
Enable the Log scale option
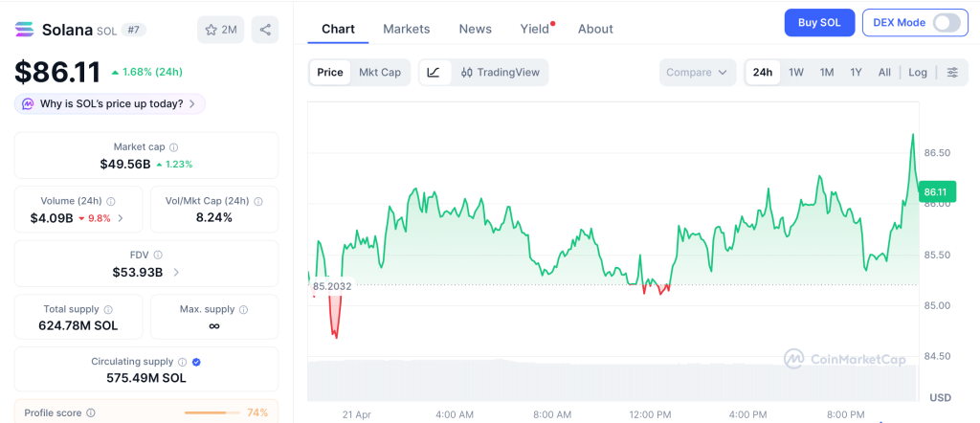pyautogui.click(x=918, y=72)
